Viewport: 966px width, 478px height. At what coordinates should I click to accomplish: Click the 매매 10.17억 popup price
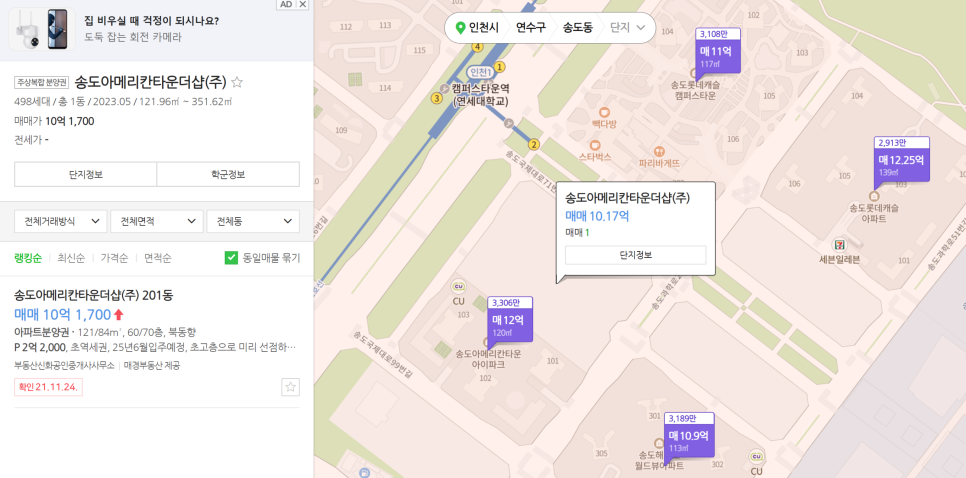597,216
